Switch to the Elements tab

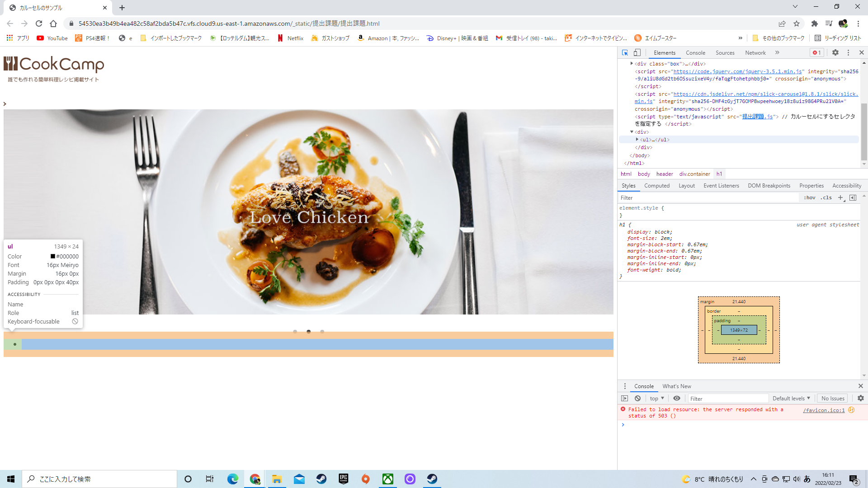[665, 53]
